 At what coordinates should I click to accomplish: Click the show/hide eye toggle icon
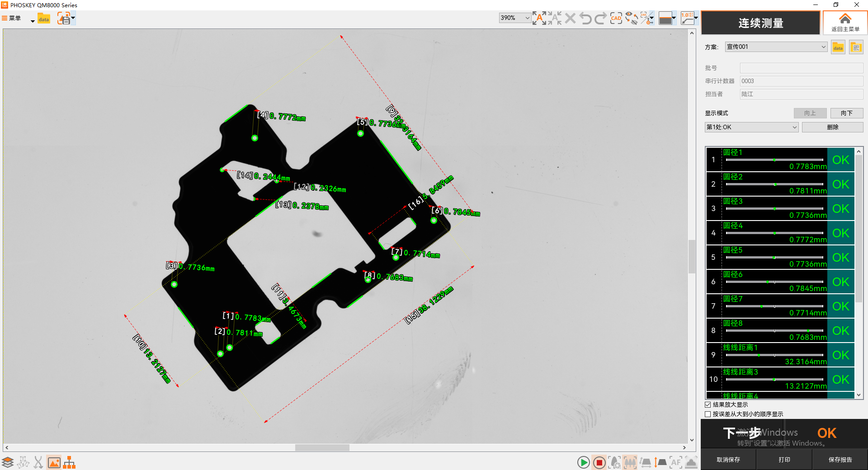[x=632, y=19]
